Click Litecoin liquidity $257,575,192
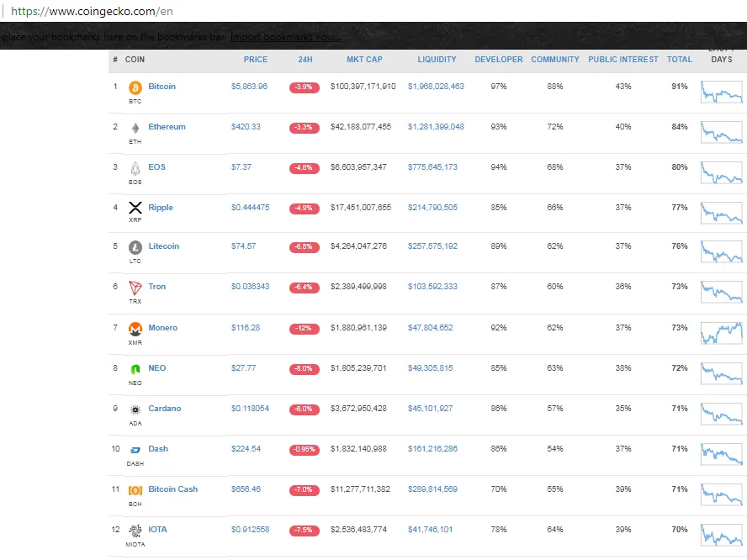The image size is (747, 560). coord(432,246)
